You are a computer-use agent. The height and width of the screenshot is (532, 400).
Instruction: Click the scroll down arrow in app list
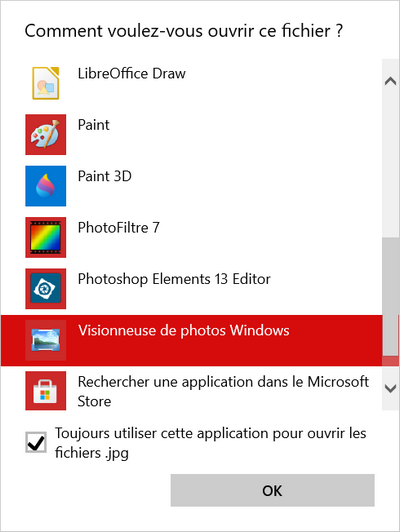[391, 388]
